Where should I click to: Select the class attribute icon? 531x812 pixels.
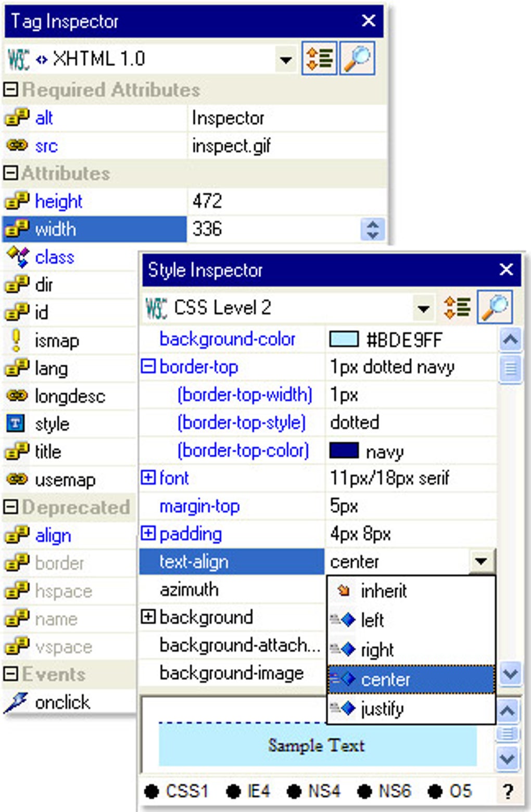point(17,257)
